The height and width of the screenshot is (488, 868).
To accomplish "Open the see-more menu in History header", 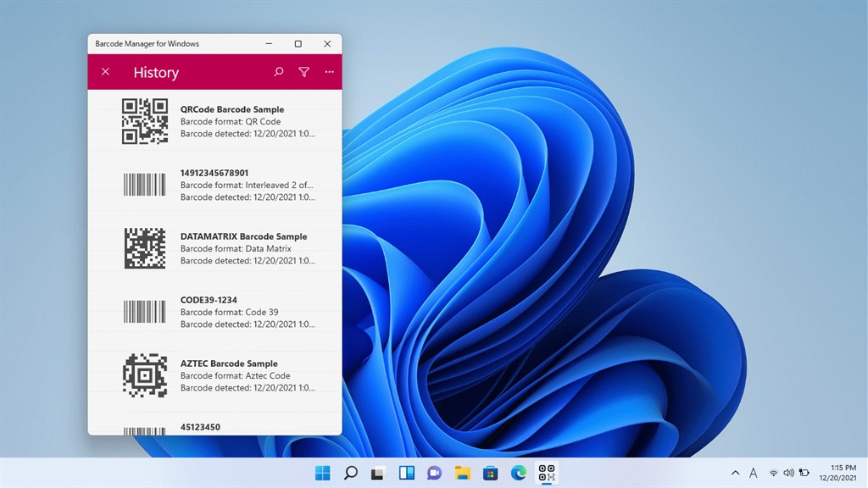I will (329, 72).
